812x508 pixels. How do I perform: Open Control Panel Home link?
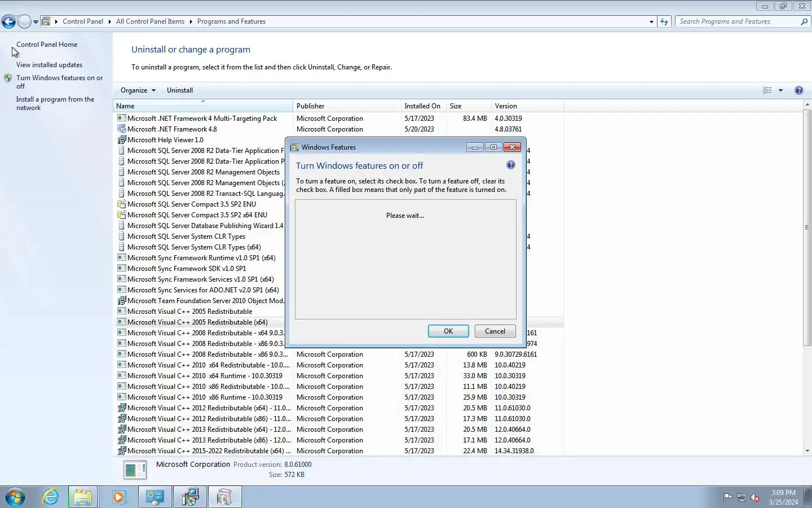click(x=47, y=45)
